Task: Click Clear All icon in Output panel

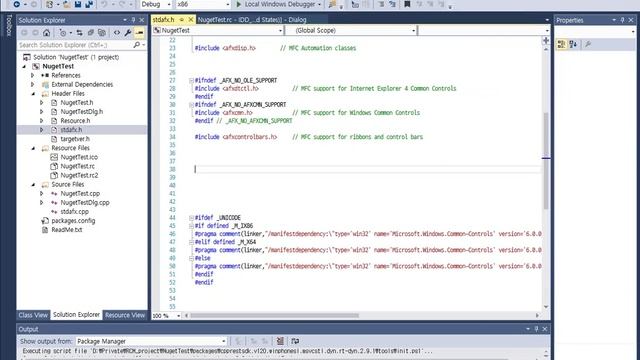Action: click(x=280, y=341)
